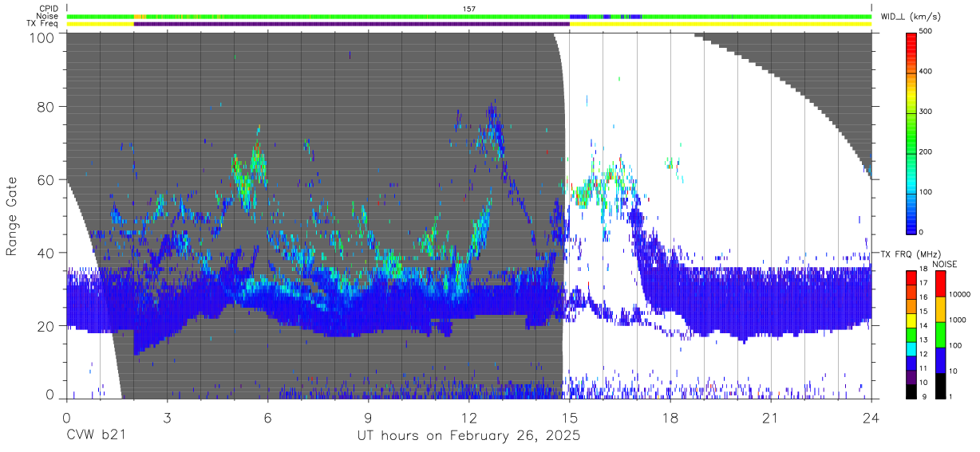Click the 'NOISE' legend title
The image size is (980, 452).
click(x=945, y=263)
